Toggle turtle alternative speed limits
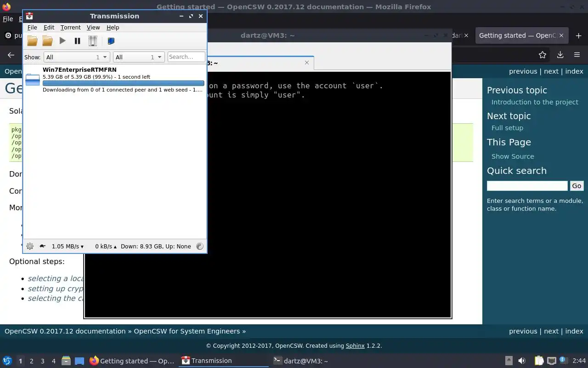The image size is (588, 368). tap(42, 246)
